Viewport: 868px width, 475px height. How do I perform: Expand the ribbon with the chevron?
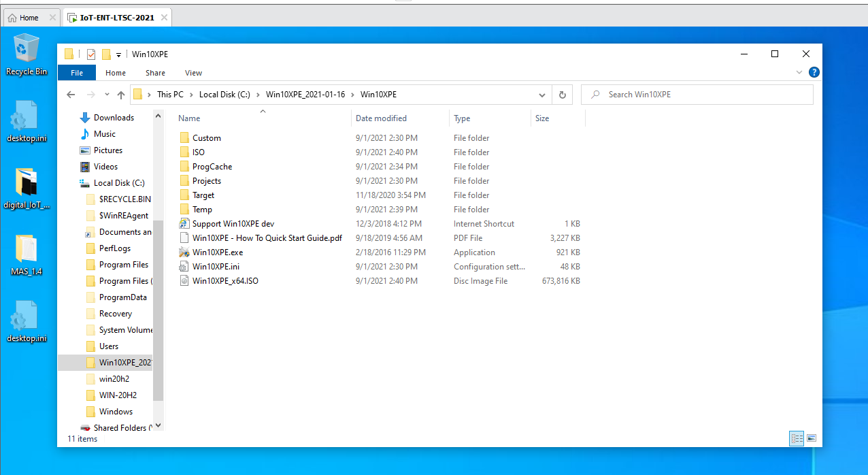(799, 72)
